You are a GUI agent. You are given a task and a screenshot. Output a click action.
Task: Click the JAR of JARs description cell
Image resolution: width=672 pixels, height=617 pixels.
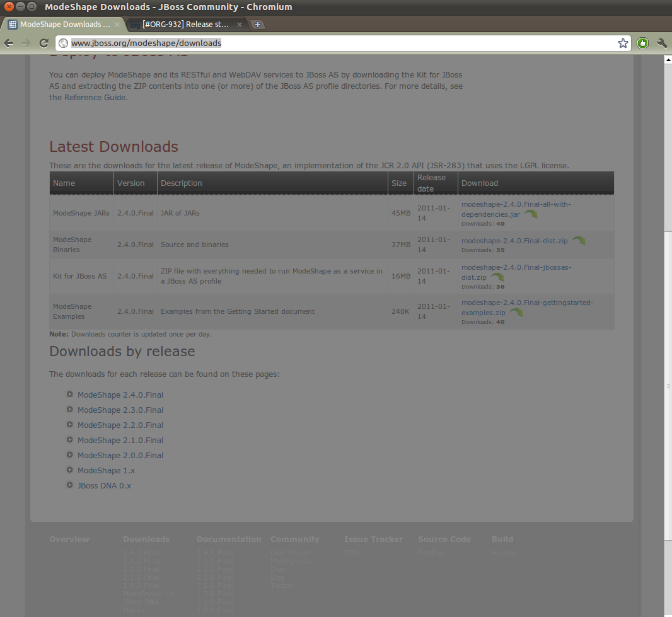tap(272, 213)
